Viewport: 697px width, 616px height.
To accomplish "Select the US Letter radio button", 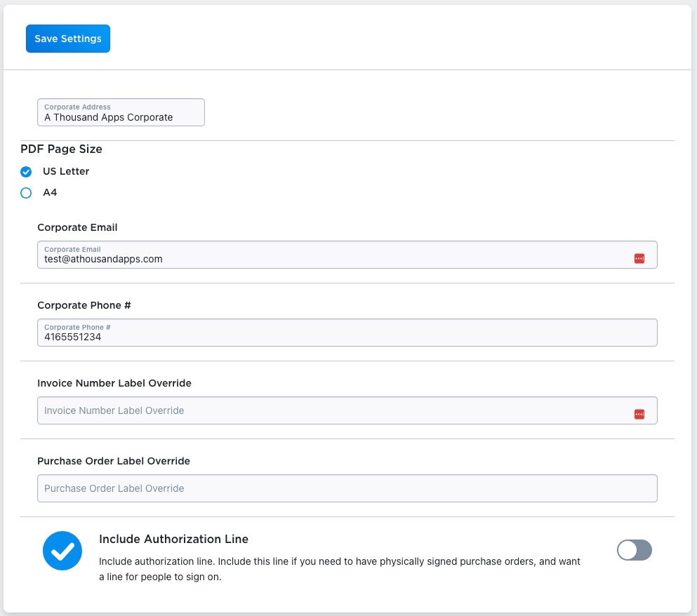I will pyautogui.click(x=26, y=172).
